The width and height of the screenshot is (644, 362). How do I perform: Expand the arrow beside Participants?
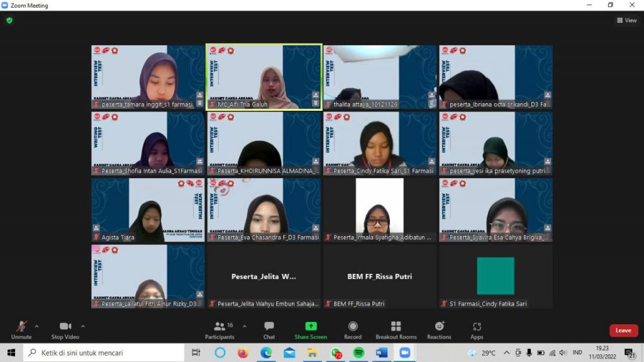(245, 326)
